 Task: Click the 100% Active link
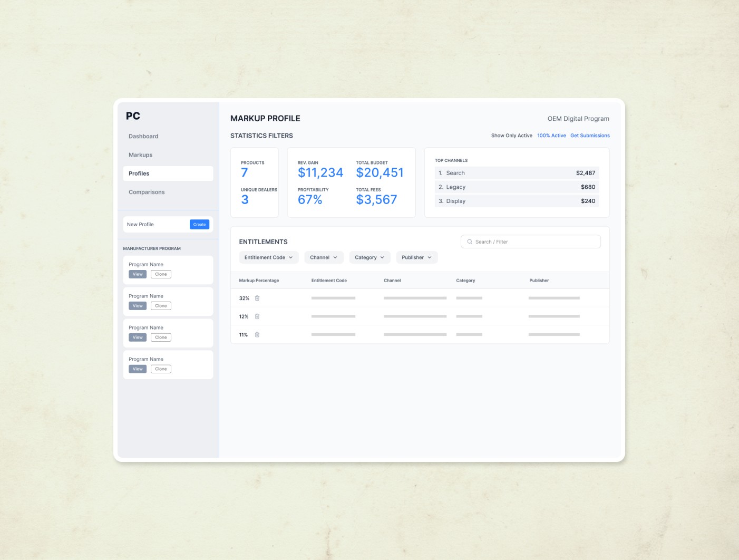pyautogui.click(x=551, y=136)
